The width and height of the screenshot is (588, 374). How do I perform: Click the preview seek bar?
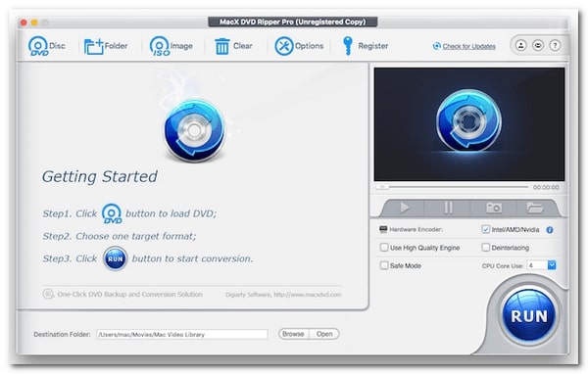tap(452, 187)
